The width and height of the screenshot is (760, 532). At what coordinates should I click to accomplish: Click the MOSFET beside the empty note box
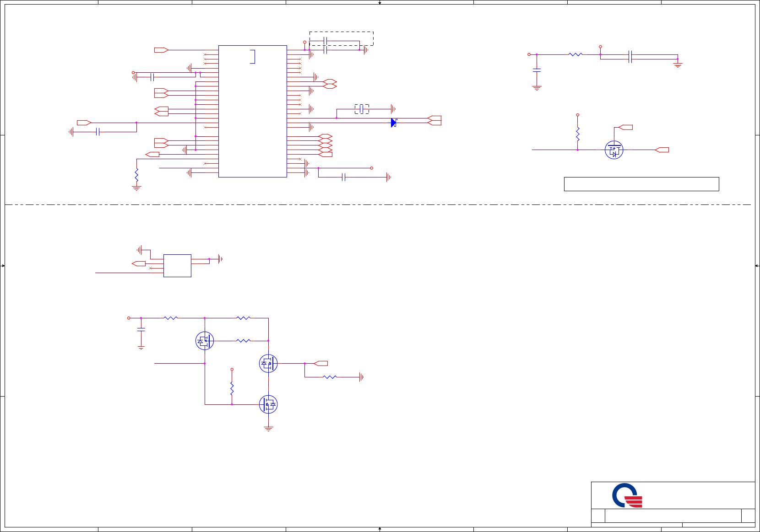pyautogui.click(x=614, y=150)
